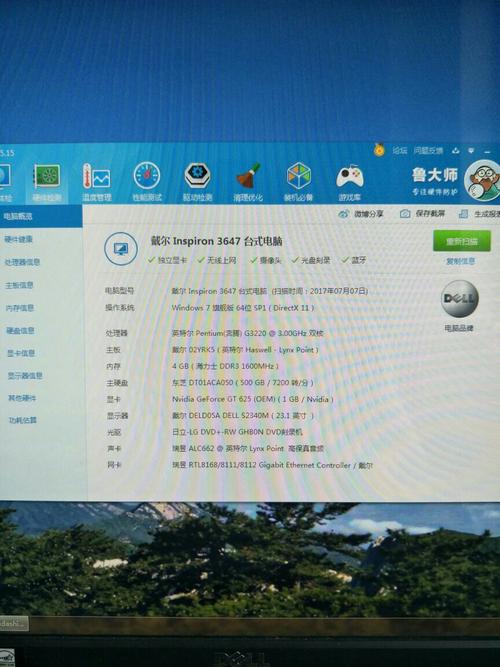Screen dimensions: 500x667
Task: Click the 瑞昱 ALC662 sound card value
Action: click(248, 448)
